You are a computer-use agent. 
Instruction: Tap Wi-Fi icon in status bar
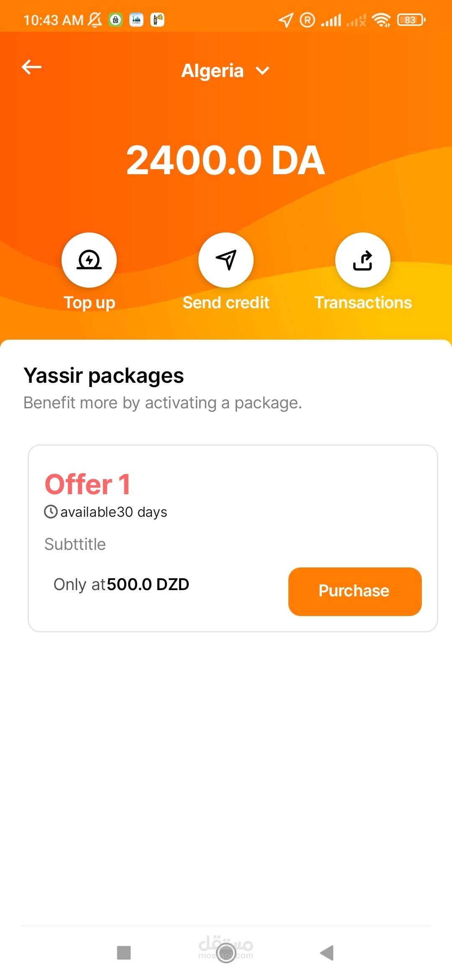[381, 20]
